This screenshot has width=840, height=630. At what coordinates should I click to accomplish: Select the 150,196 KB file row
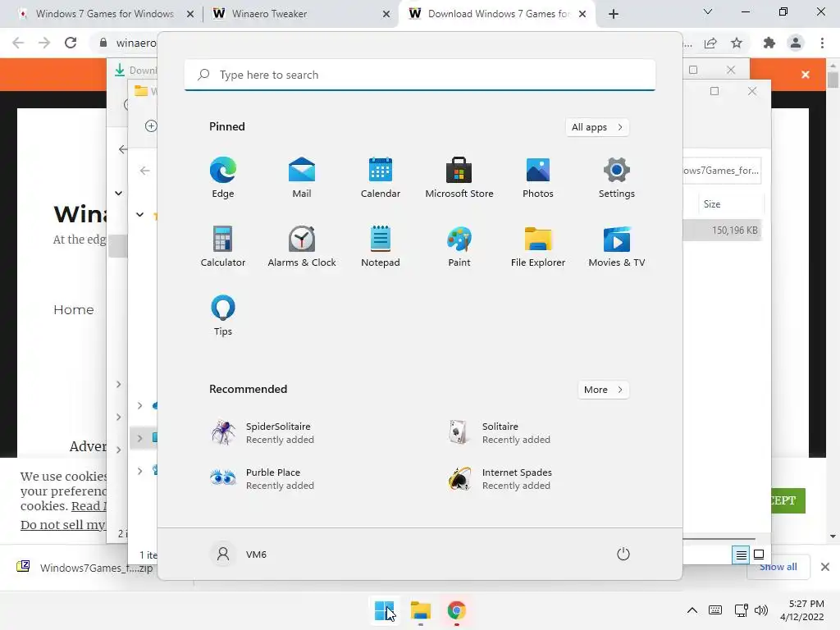click(722, 231)
